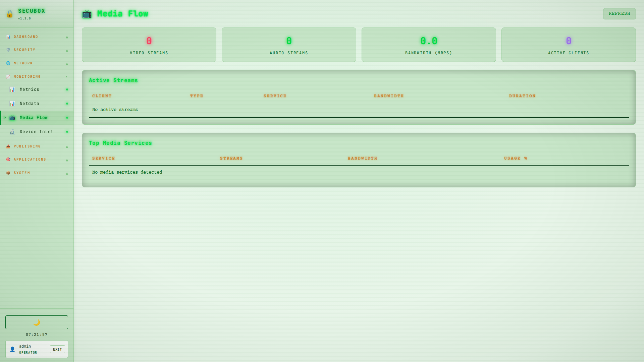The width and height of the screenshot is (644, 362).
Task: Click the Netdata chart icon in sidebar
Action: (x=12, y=104)
